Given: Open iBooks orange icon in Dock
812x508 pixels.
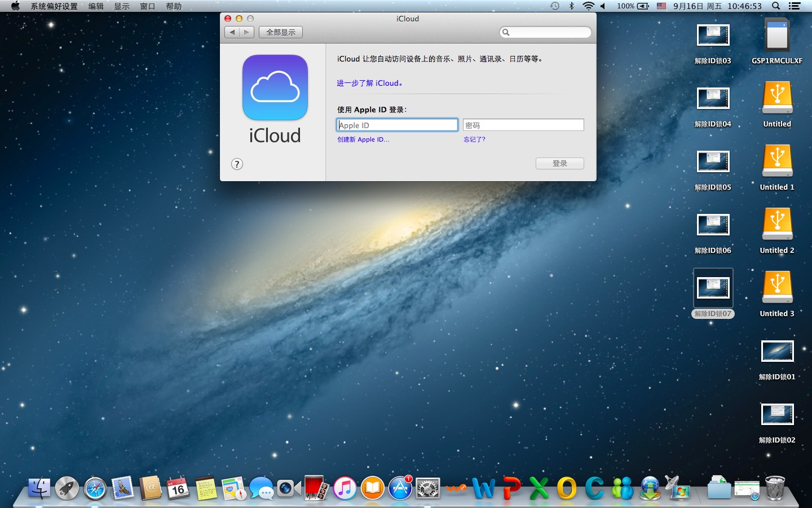Looking at the screenshot, I should (x=372, y=488).
